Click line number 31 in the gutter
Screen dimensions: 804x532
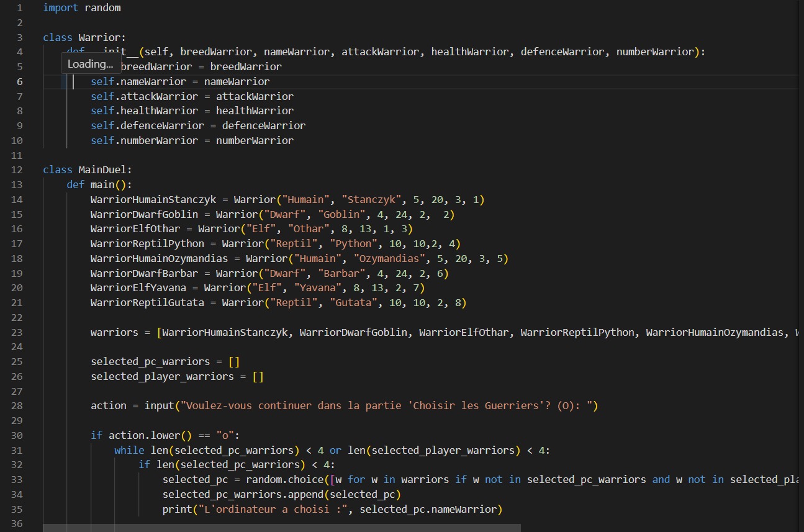[17, 450]
